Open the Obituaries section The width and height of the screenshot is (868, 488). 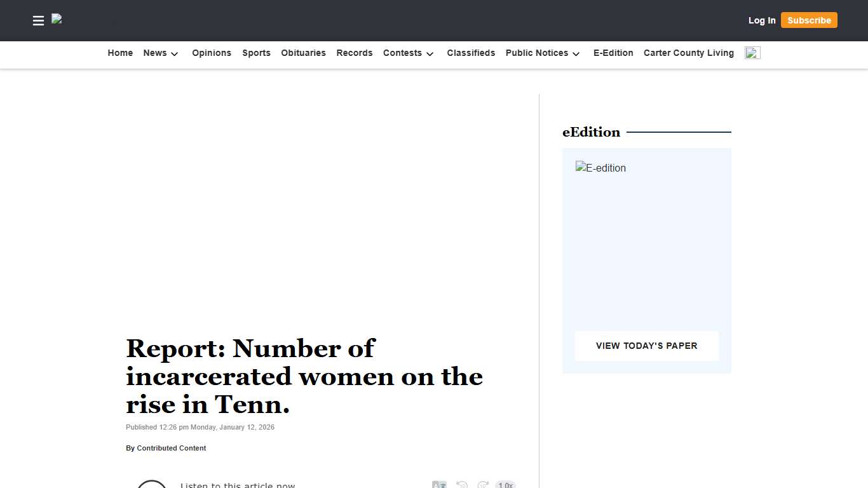(303, 53)
